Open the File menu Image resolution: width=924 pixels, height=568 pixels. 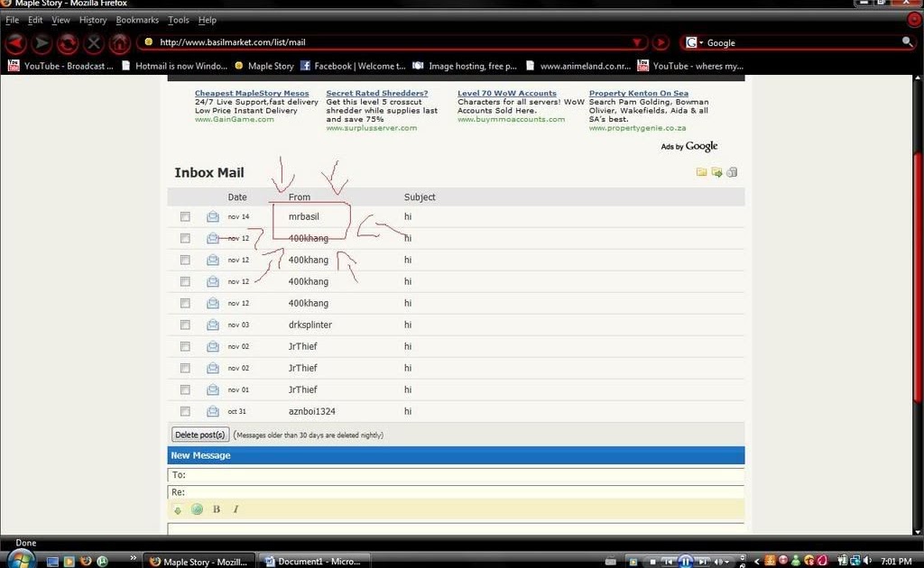[13, 20]
